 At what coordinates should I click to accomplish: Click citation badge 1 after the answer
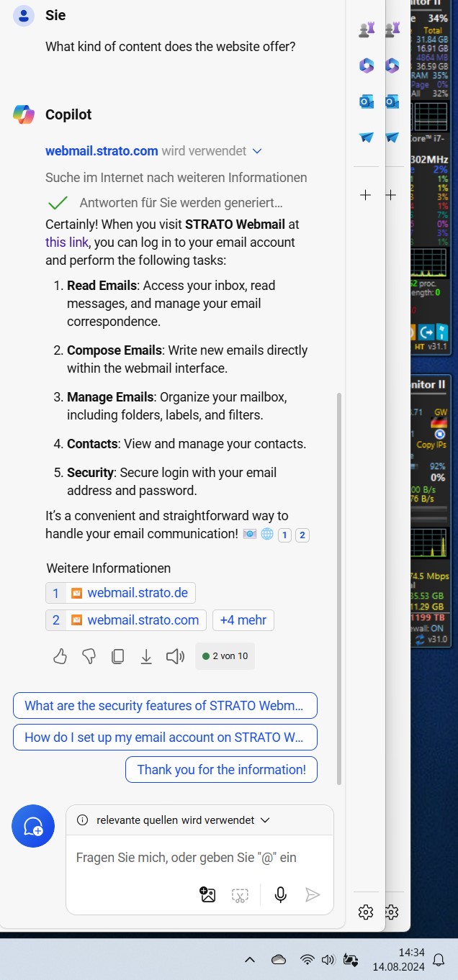(x=284, y=535)
